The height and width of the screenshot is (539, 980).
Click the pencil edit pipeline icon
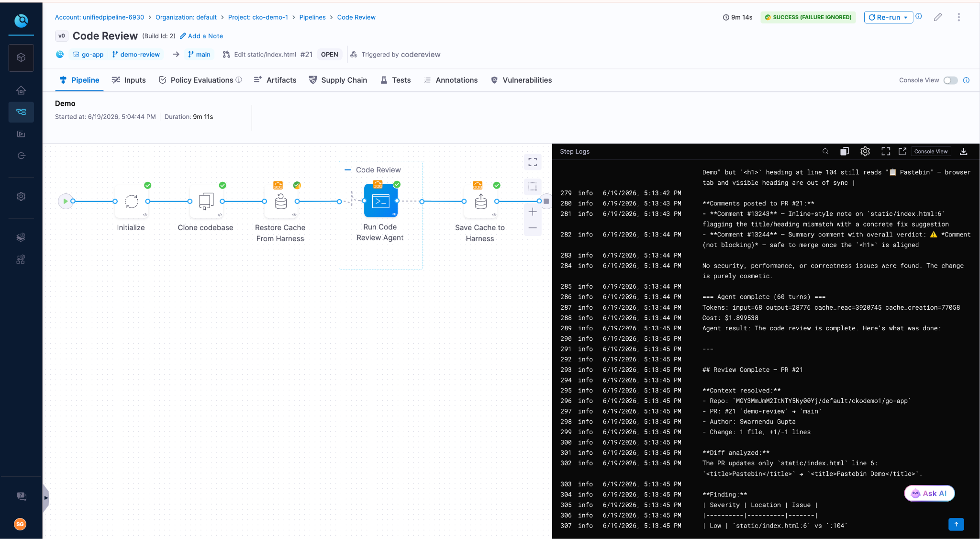pos(938,17)
